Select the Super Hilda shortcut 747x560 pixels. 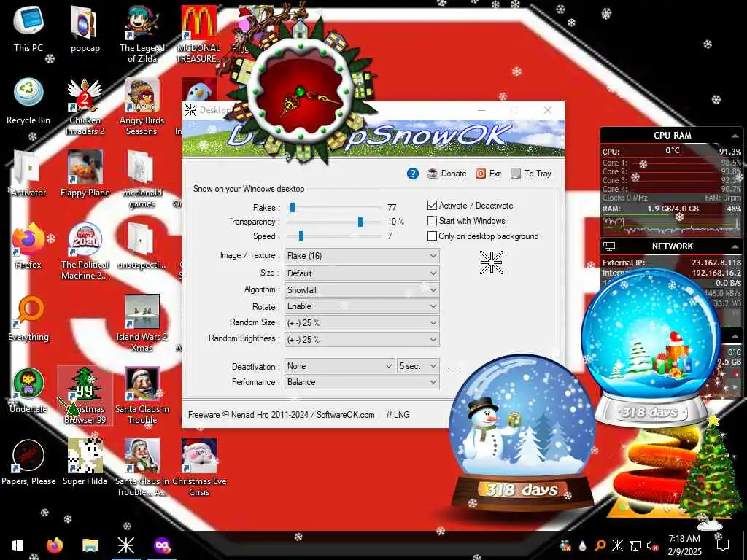tap(85, 463)
